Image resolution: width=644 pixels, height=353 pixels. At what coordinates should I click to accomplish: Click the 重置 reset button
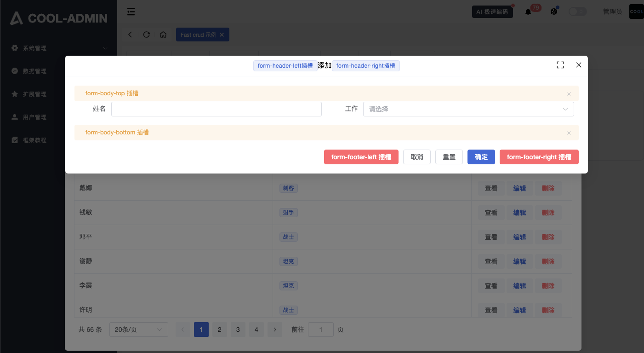[449, 157]
